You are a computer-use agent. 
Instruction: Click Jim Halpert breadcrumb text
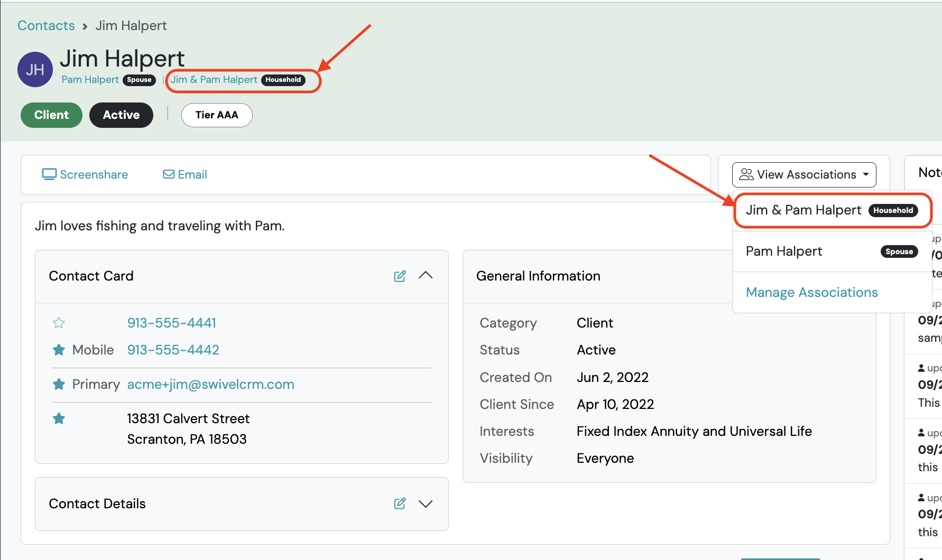[x=131, y=25]
